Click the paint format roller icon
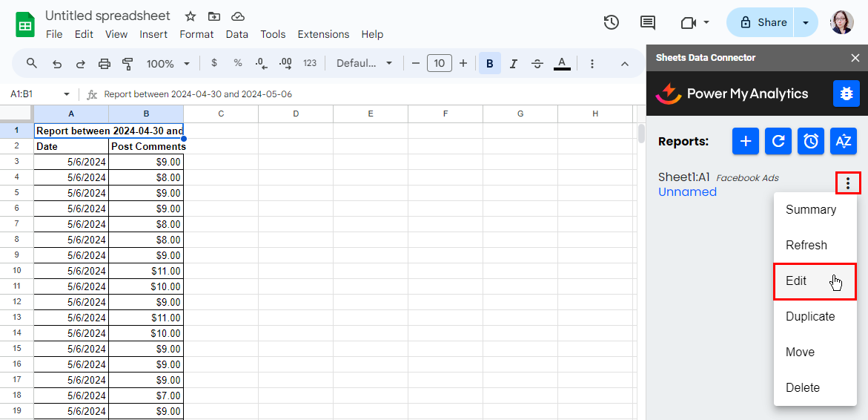868x420 pixels. [127, 64]
